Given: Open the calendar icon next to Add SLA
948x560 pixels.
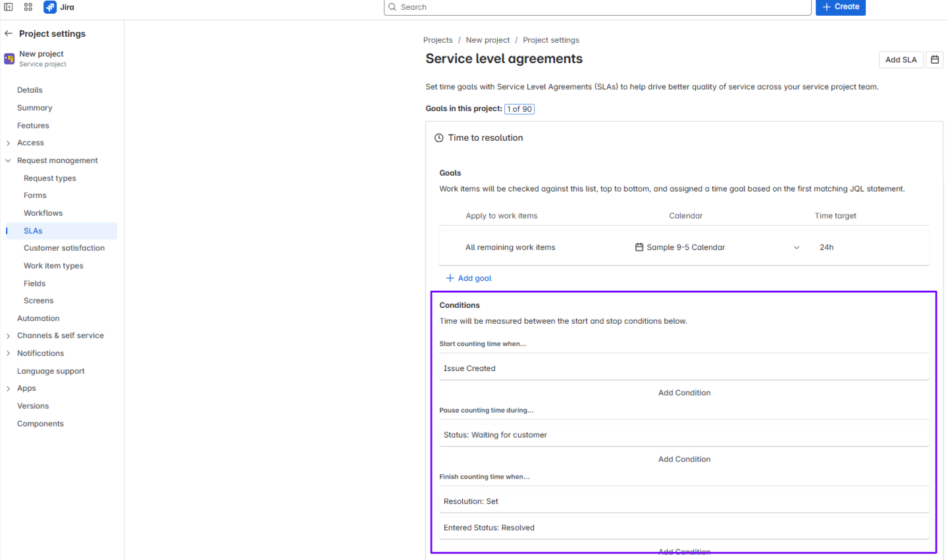Looking at the screenshot, I should point(934,59).
